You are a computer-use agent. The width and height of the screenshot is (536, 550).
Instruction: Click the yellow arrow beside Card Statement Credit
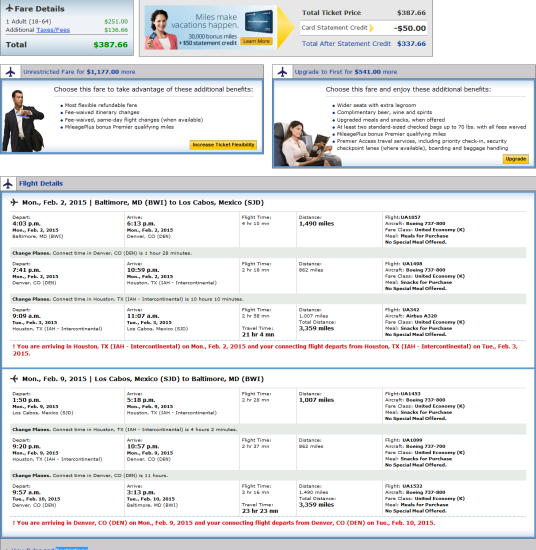(372, 28)
